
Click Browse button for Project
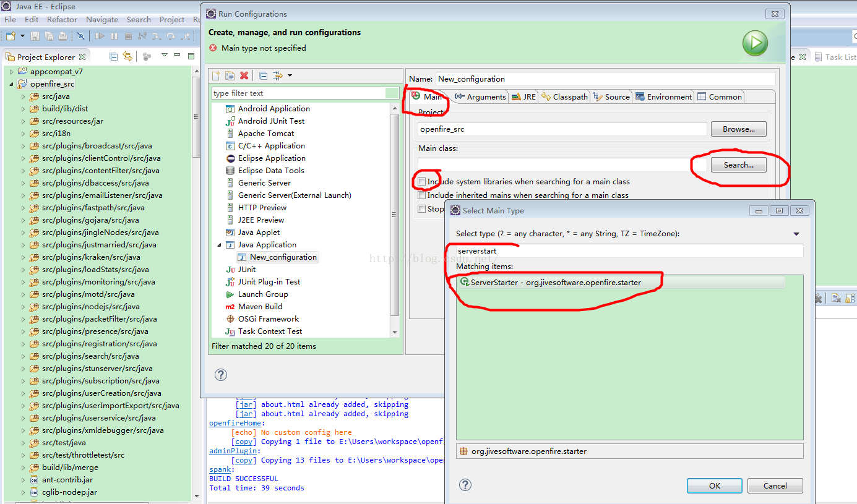coord(739,129)
